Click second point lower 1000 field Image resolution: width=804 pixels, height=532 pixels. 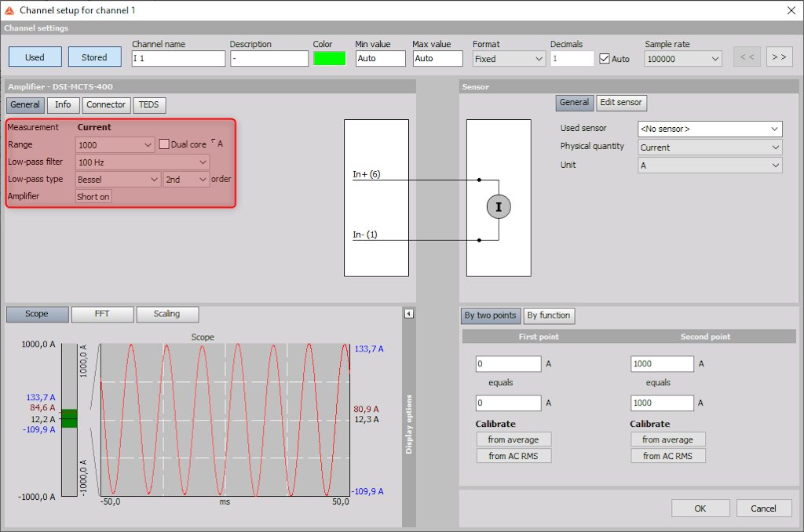pos(663,403)
